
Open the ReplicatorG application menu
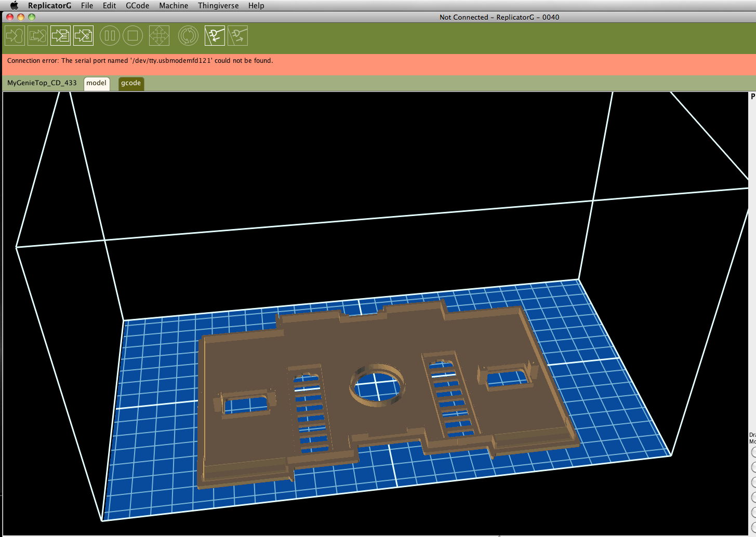point(50,5)
